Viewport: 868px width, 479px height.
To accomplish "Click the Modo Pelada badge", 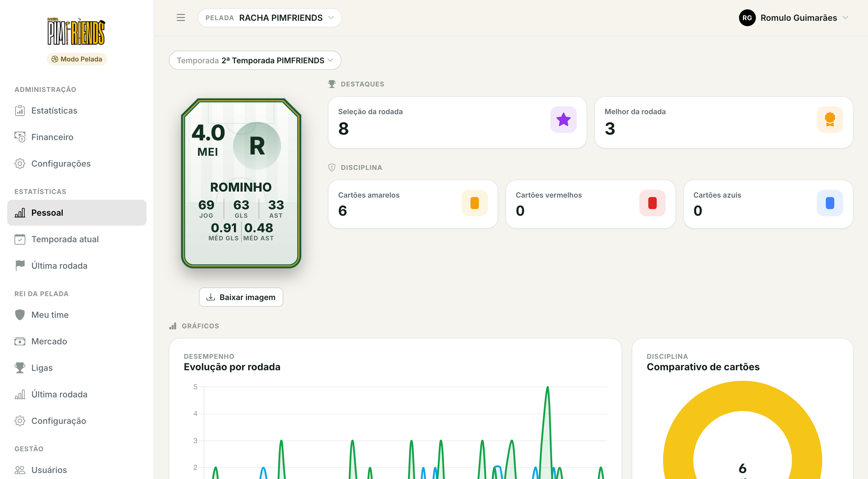I will pos(77,59).
